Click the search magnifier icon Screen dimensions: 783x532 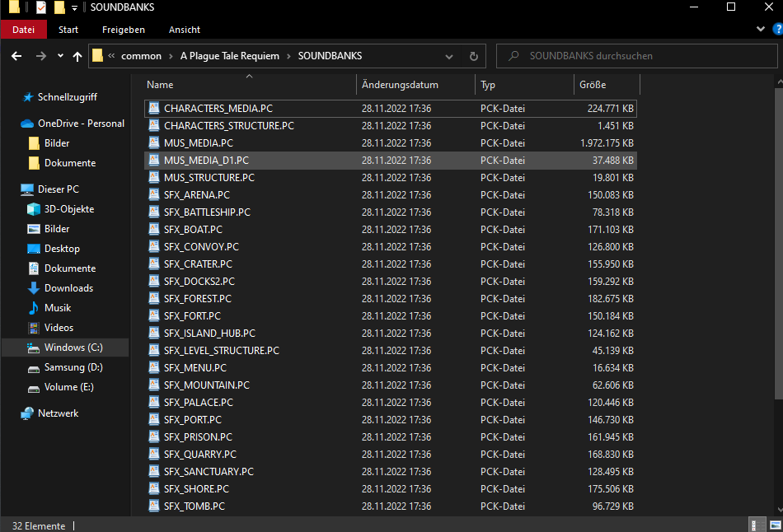pos(513,56)
